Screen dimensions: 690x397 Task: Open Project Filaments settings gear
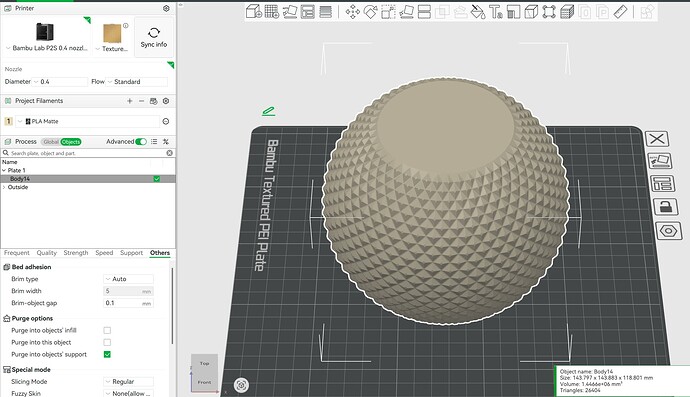[x=166, y=101]
